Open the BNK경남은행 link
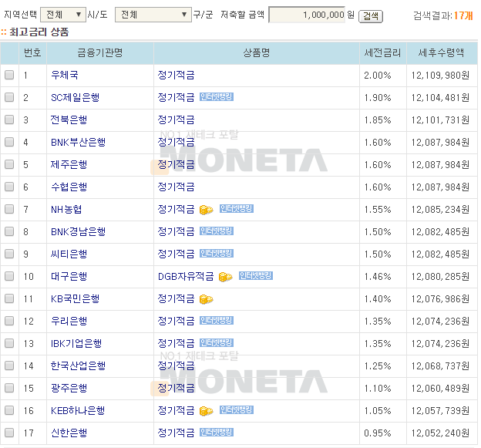Screen dimensions: 481x448 click(x=78, y=231)
